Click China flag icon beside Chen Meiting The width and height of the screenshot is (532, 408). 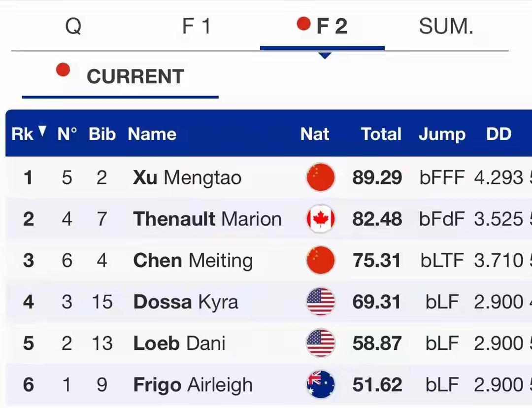(321, 261)
